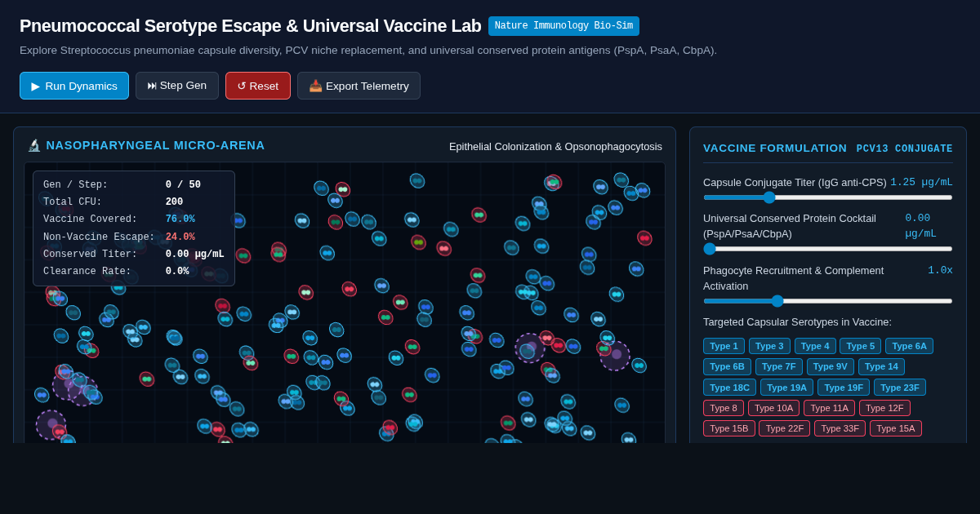Toggle serotype Type 1 chip
Screen dimensions: 980x514
pos(724,346)
